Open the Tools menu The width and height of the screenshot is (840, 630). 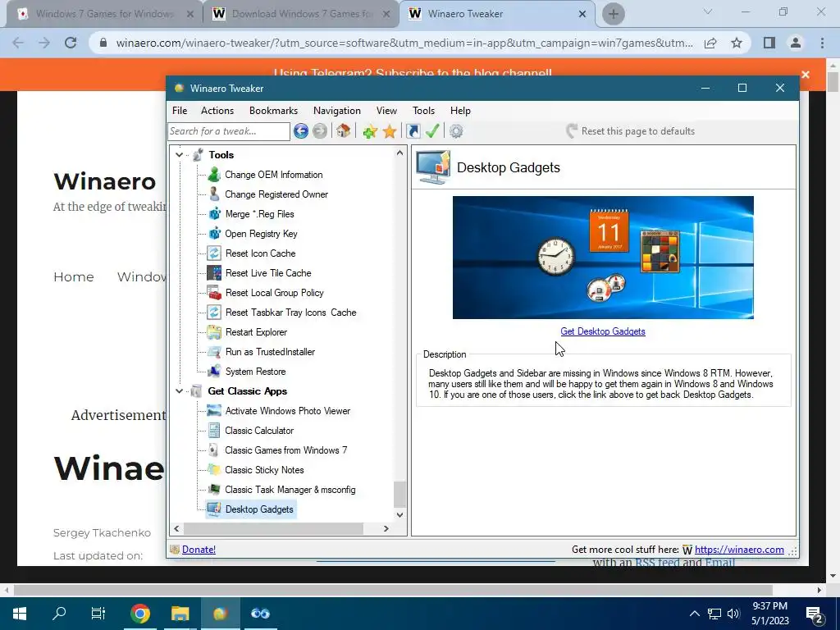(x=423, y=111)
